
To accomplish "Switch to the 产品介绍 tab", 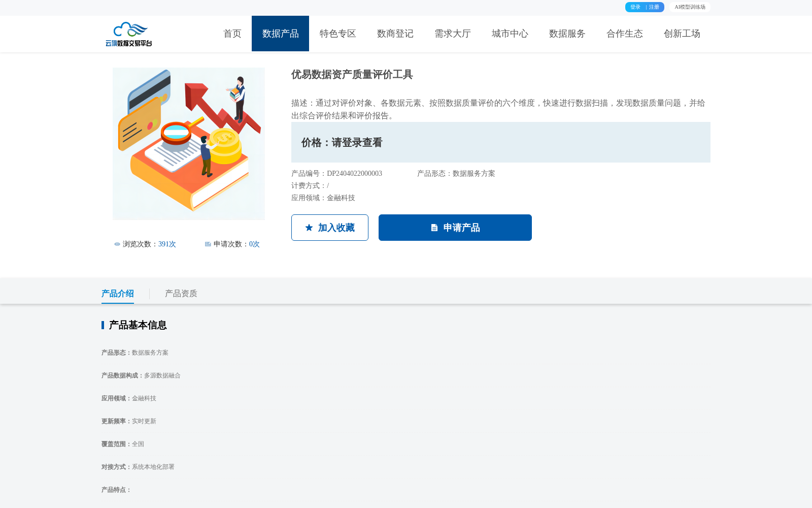I will (x=118, y=294).
